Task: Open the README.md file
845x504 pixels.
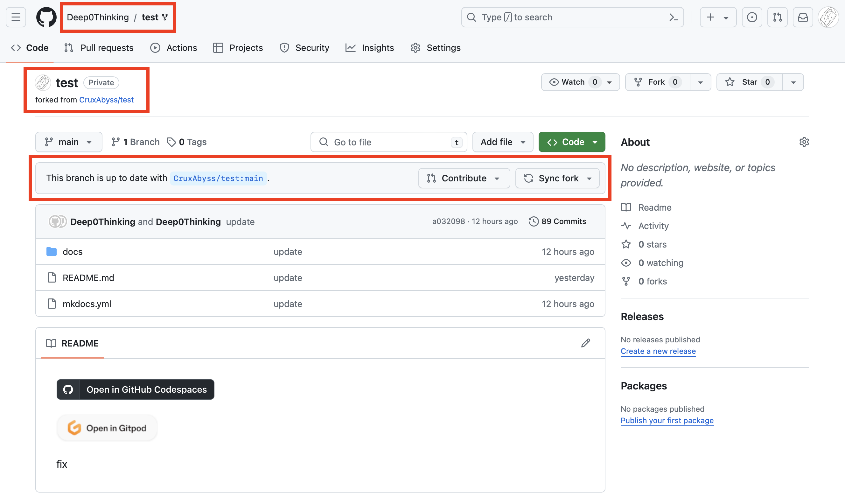Action: point(89,278)
